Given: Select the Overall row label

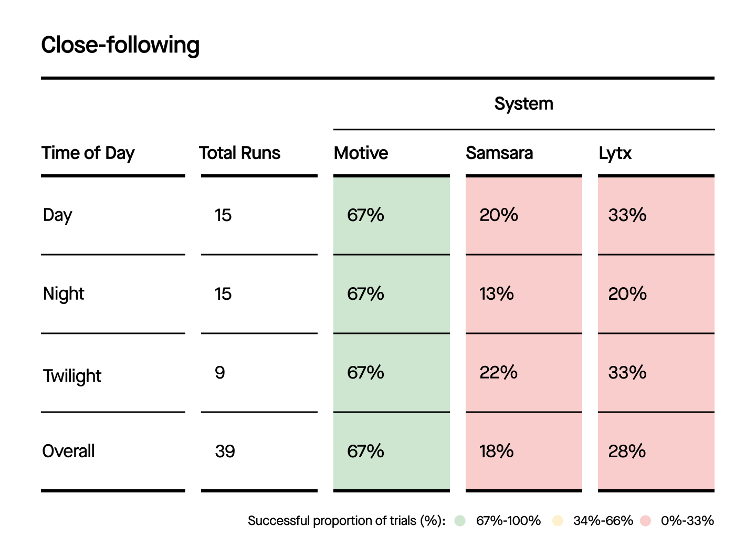Looking at the screenshot, I should [69, 451].
